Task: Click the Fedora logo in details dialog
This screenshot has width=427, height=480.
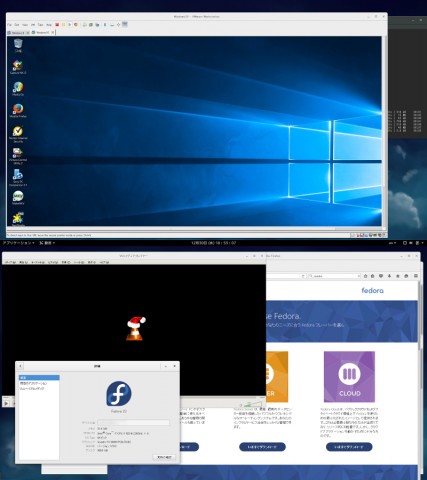Action: (x=119, y=394)
